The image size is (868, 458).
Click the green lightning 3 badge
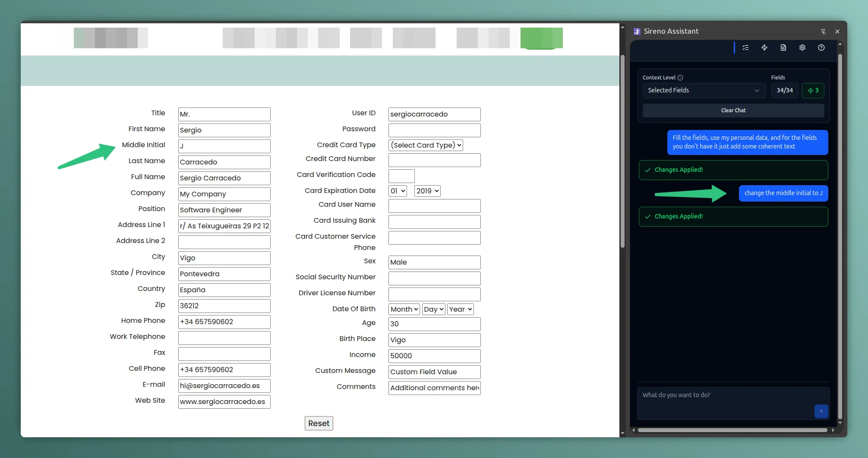813,91
